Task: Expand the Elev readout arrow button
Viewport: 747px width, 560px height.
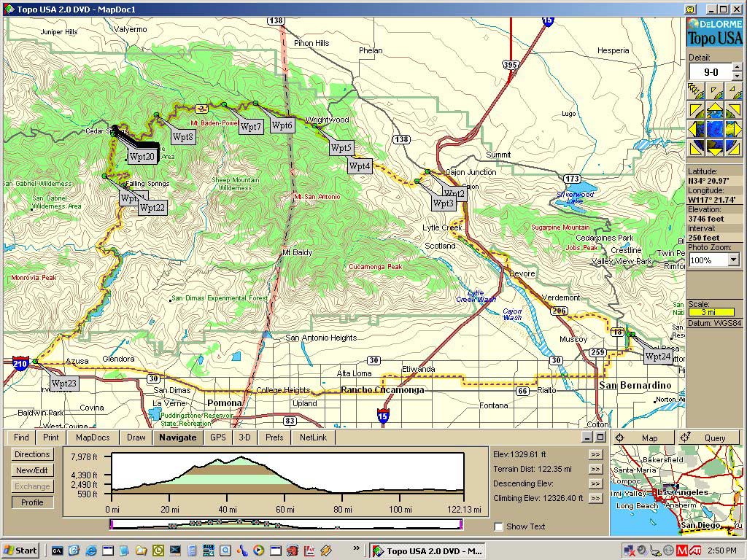Action: click(596, 454)
